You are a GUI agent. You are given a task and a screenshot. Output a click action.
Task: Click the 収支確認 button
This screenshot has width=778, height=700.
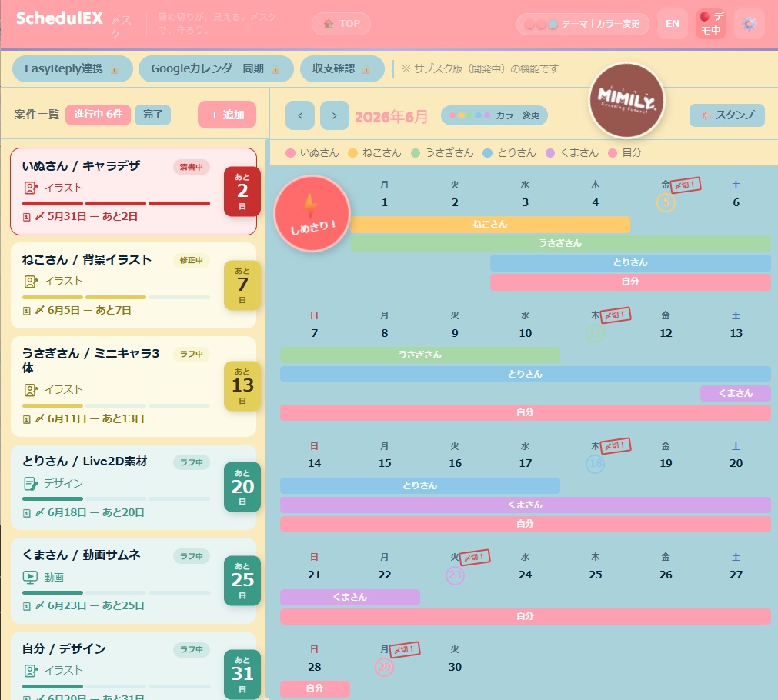tap(342, 68)
